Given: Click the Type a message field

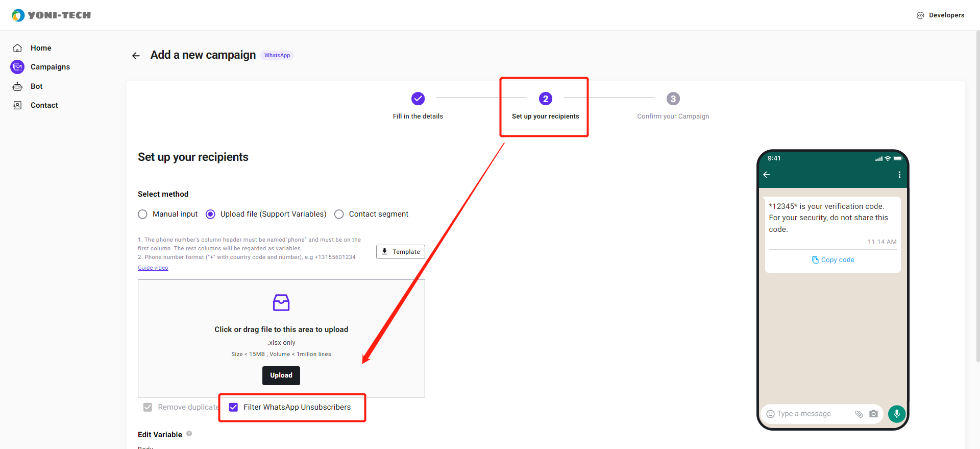Looking at the screenshot, I should [x=804, y=414].
